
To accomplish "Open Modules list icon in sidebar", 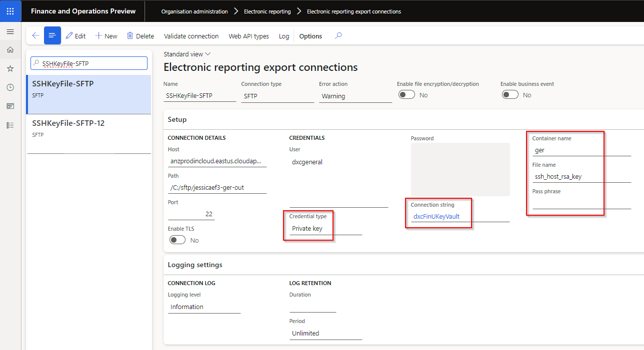I will 10,125.
